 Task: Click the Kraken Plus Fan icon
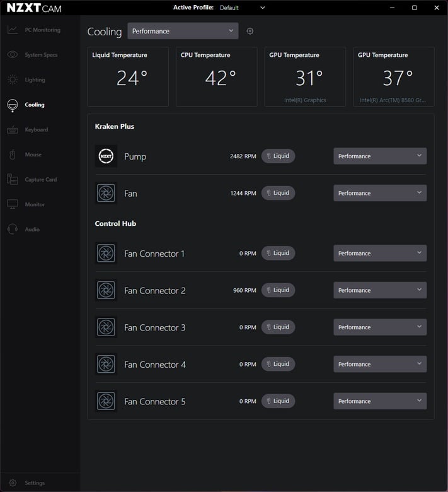[106, 193]
